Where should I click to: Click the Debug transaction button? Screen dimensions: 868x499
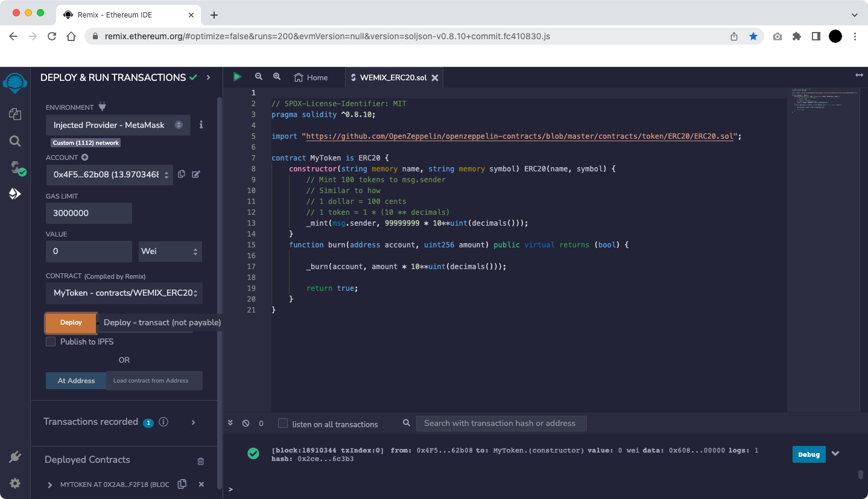[x=809, y=454]
